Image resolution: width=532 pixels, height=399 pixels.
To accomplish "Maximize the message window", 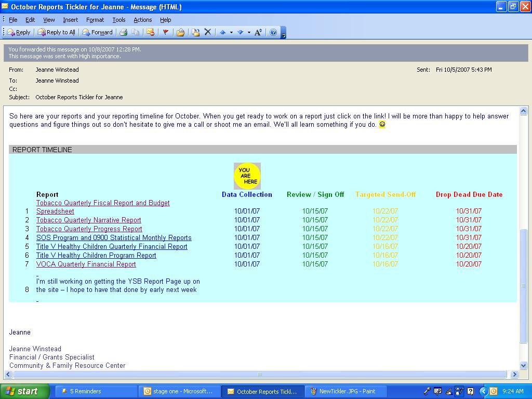I will click(513, 6).
